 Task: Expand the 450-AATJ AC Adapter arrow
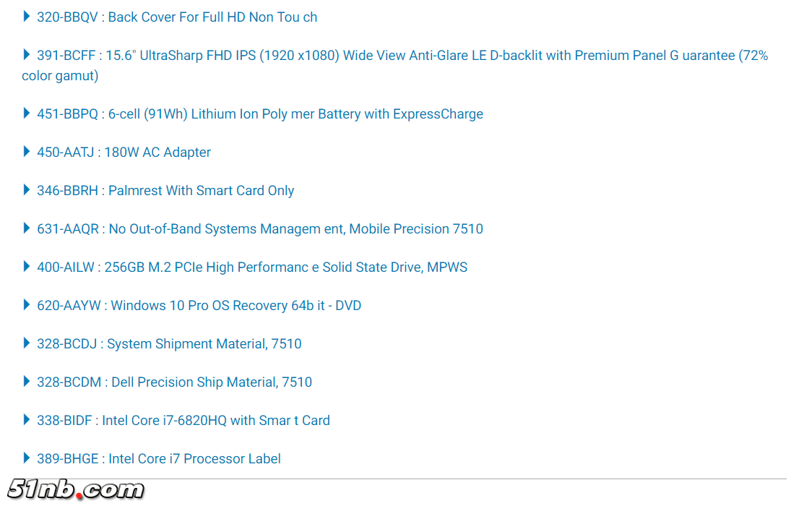pos(27,151)
